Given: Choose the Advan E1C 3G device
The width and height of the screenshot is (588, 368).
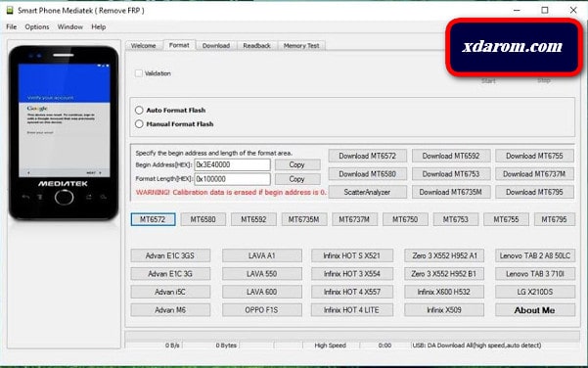Looking at the screenshot, I should coord(170,274).
